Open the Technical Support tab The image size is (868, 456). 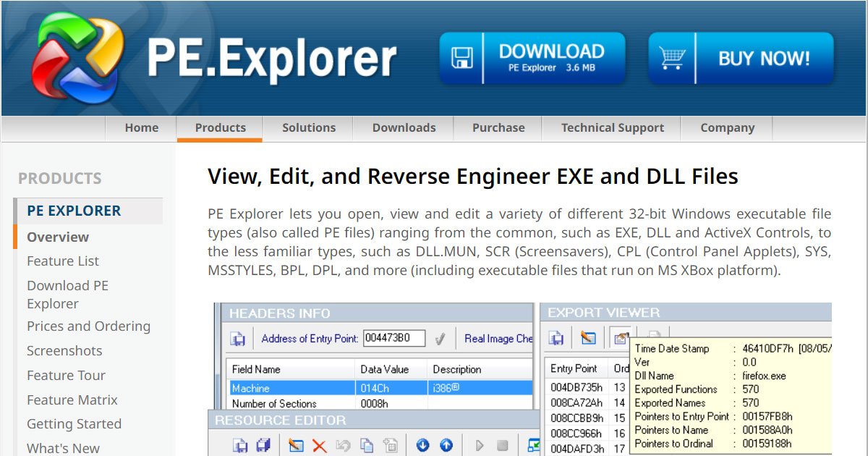[612, 127]
